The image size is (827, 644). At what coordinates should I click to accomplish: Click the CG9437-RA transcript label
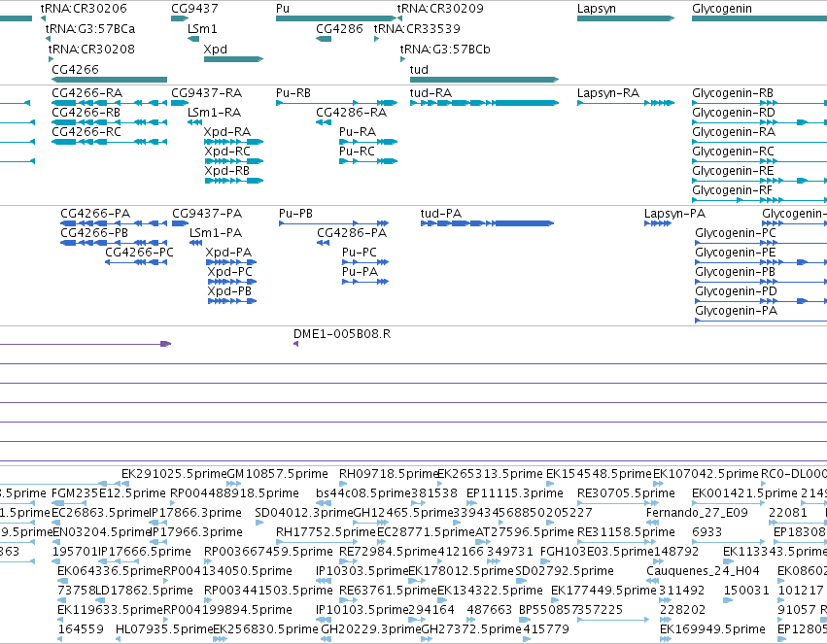207,93
